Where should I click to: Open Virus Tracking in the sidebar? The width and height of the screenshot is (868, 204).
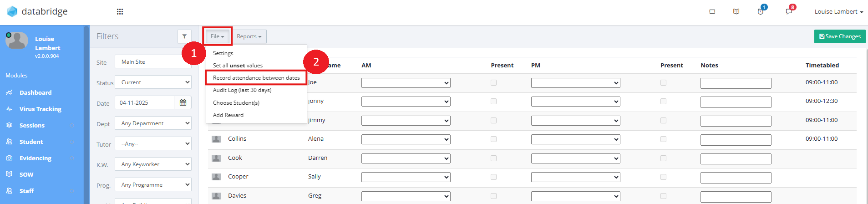pyautogui.click(x=40, y=109)
